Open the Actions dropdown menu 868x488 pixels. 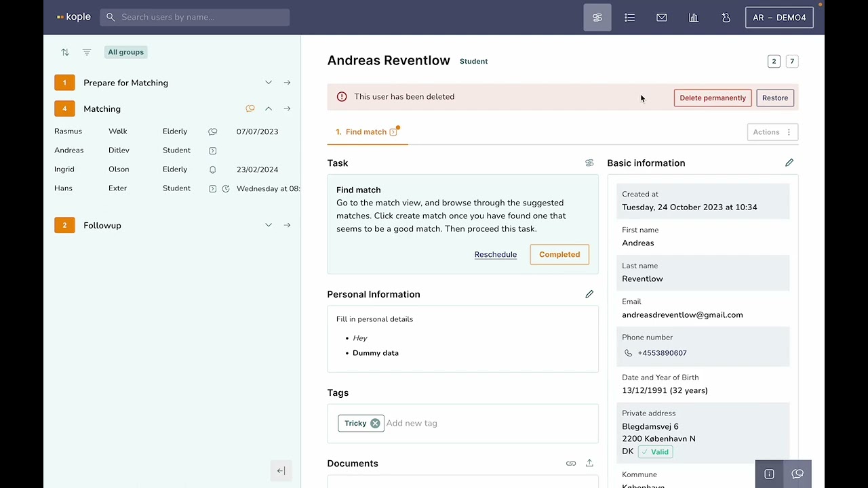[772, 132]
